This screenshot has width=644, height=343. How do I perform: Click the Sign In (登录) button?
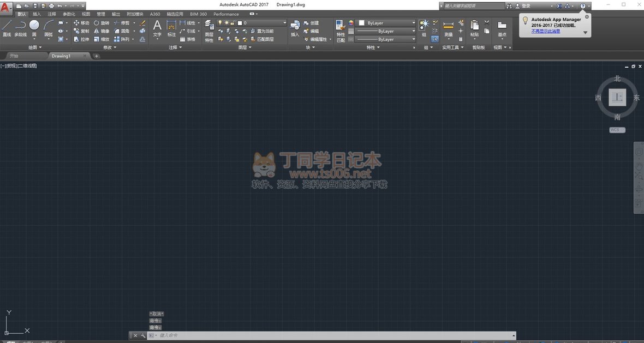click(x=525, y=5)
